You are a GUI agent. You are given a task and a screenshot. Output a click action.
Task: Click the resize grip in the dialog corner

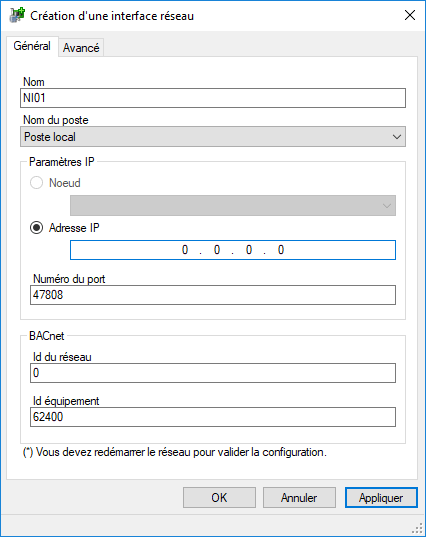point(417,528)
